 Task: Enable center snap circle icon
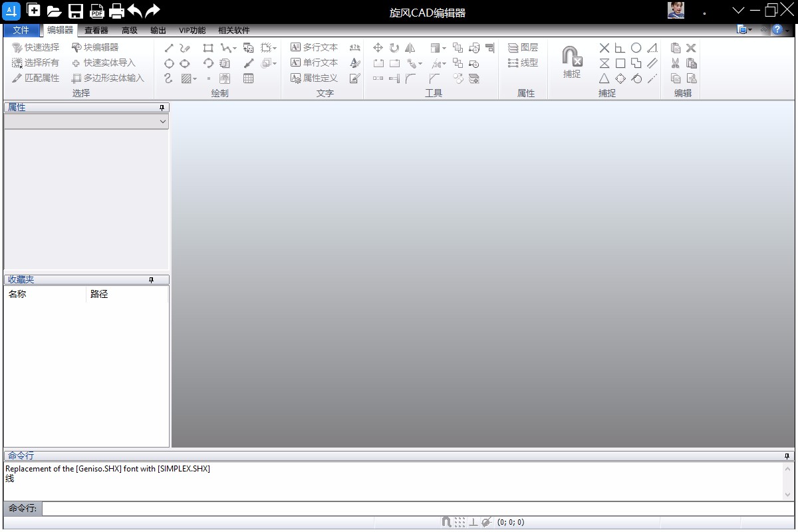(x=636, y=48)
